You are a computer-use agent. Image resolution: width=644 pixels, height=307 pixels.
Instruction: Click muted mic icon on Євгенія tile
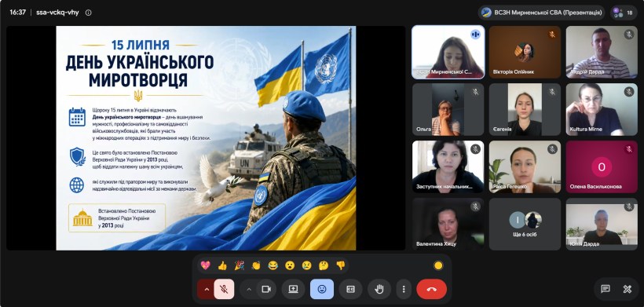pyautogui.click(x=552, y=92)
